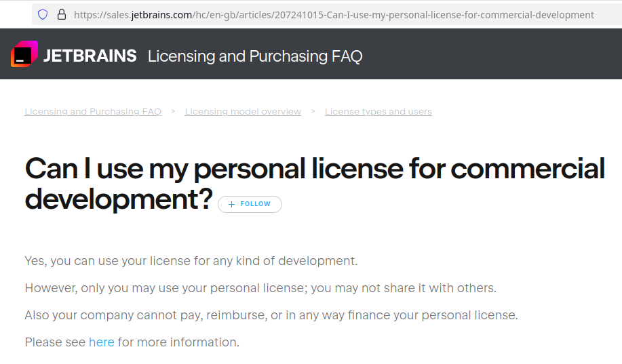Go to Licensing and Purchasing FAQ breadcrumb

point(93,111)
